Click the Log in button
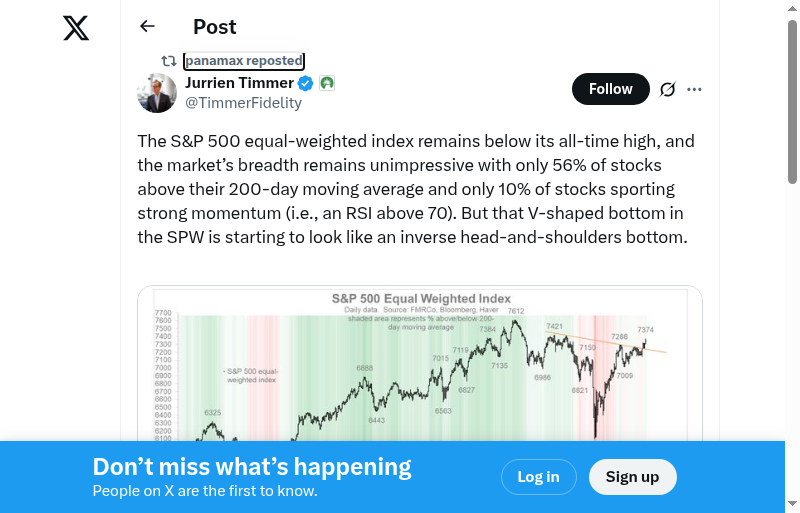 (x=538, y=477)
